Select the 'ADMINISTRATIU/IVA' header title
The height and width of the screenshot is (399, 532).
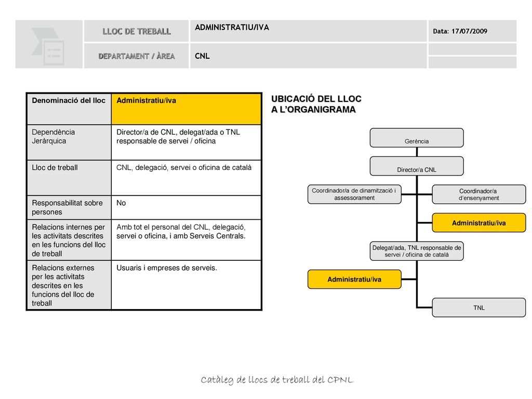(232, 28)
